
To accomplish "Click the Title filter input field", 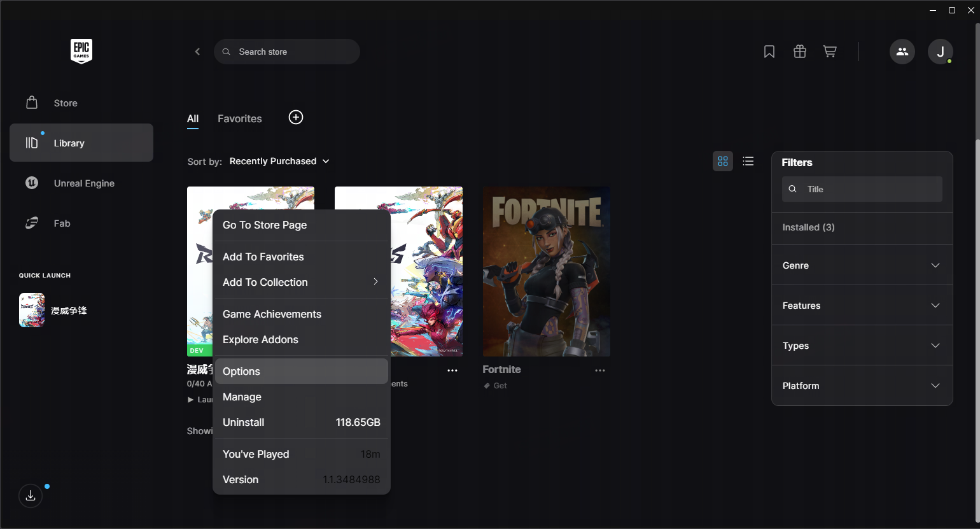I will coord(862,189).
